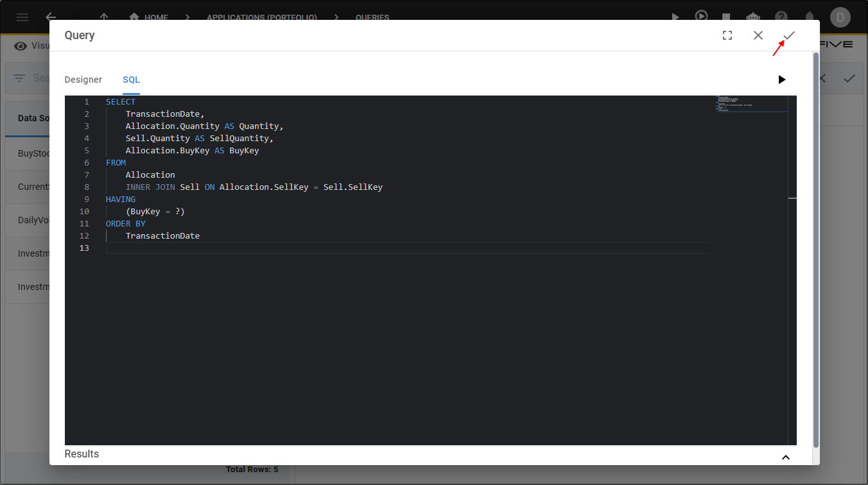Image resolution: width=868 pixels, height=485 pixels.
Task: Click the run play icon in the top bar
Action: click(674, 17)
